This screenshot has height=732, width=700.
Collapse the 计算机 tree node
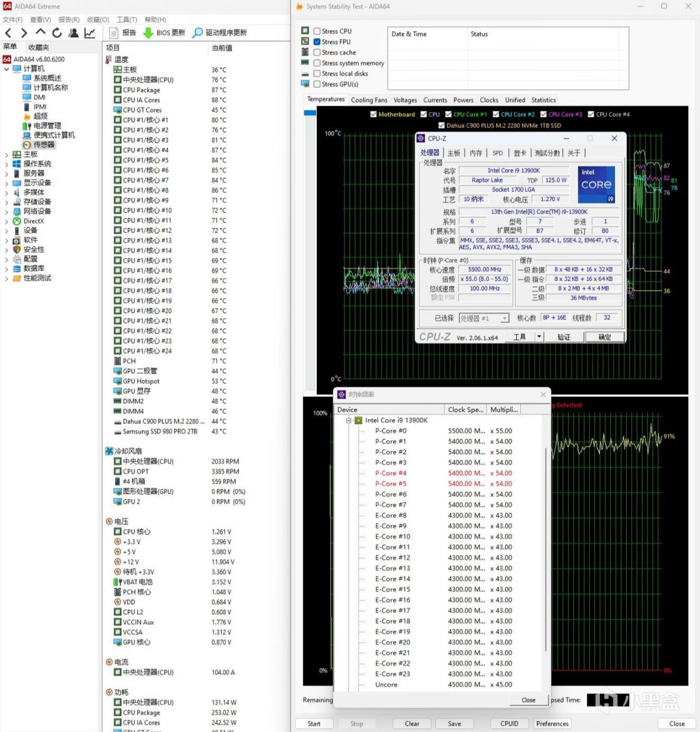[x=6, y=69]
